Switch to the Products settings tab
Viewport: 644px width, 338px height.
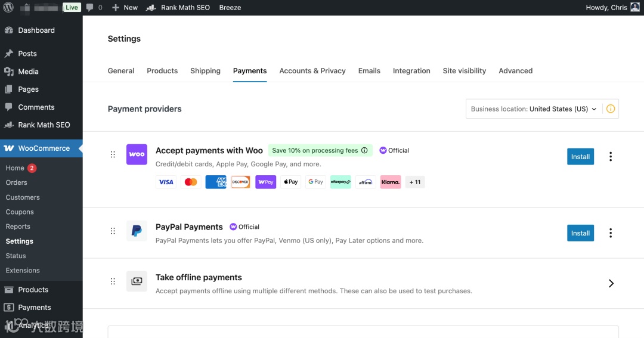pyautogui.click(x=162, y=70)
